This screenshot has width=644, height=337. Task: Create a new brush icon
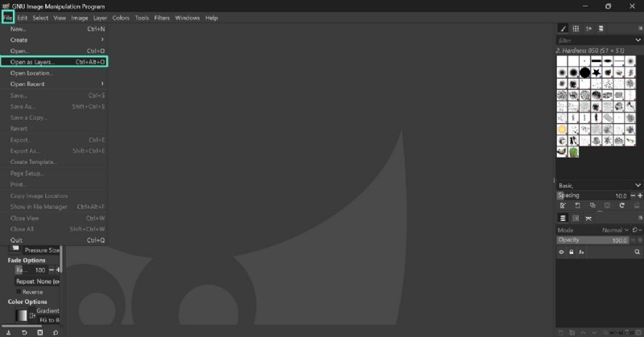pos(577,205)
